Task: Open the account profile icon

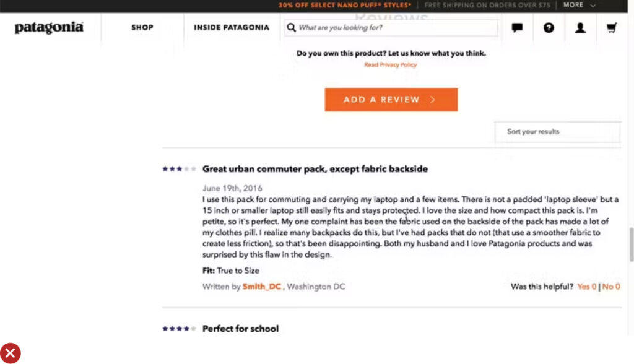Action: pyautogui.click(x=580, y=28)
